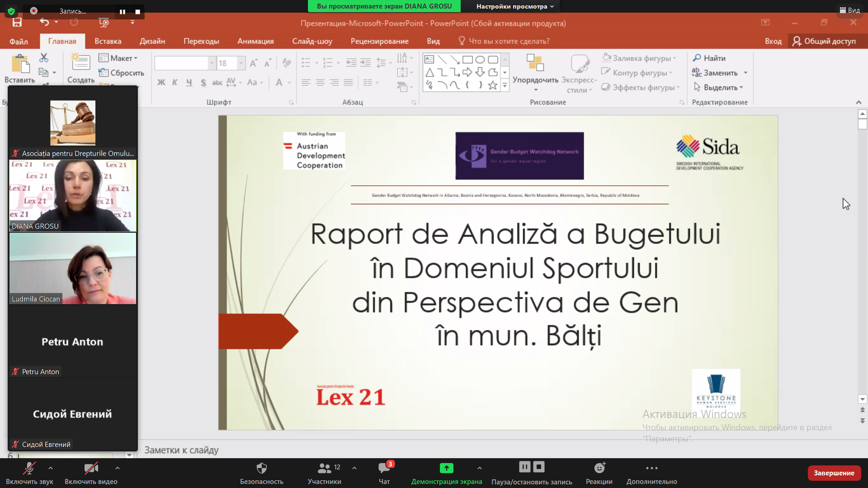Click the Общий доступ share button
This screenshot has height=488, width=868.
click(824, 41)
